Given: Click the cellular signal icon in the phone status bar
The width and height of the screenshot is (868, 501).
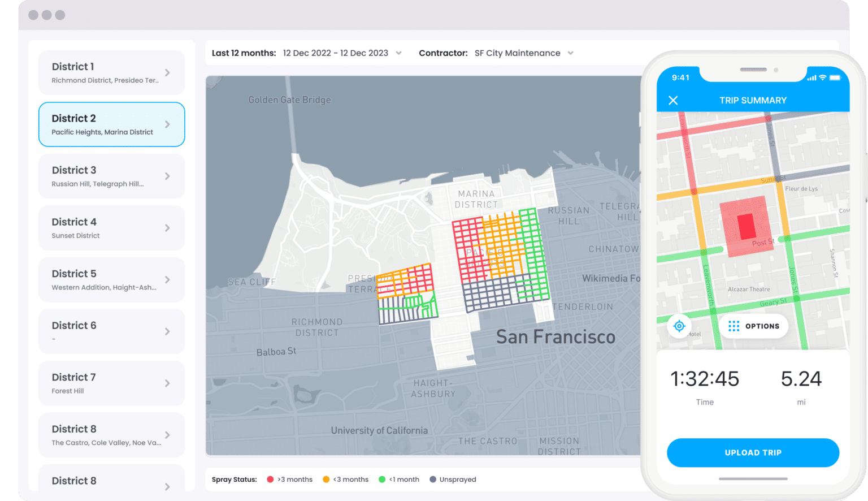Looking at the screenshot, I should click(x=812, y=77).
